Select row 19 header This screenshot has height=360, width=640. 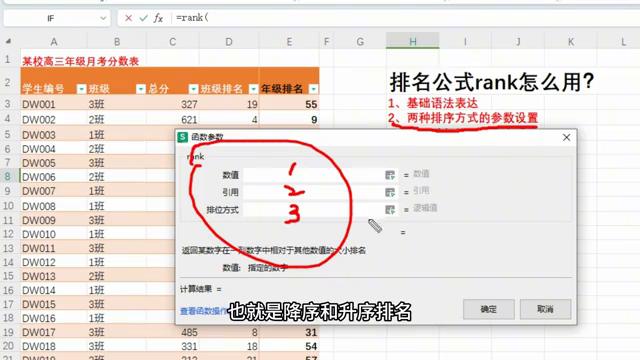8,332
